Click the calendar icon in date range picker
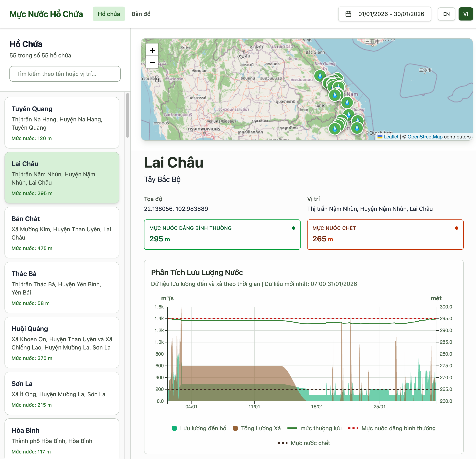The width and height of the screenshot is (476, 459). click(x=348, y=14)
